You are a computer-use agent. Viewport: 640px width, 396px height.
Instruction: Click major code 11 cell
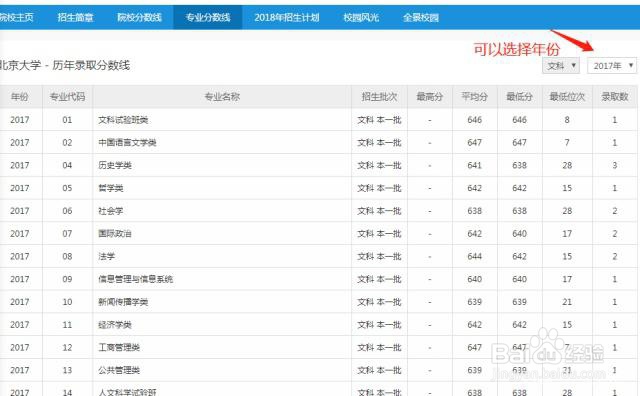pyautogui.click(x=67, y=325)
